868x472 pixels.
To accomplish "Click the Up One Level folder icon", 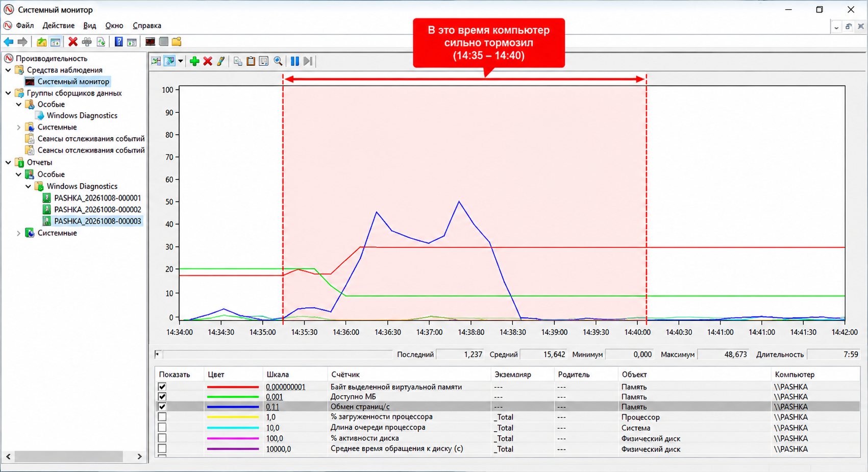I will [42, 42].
